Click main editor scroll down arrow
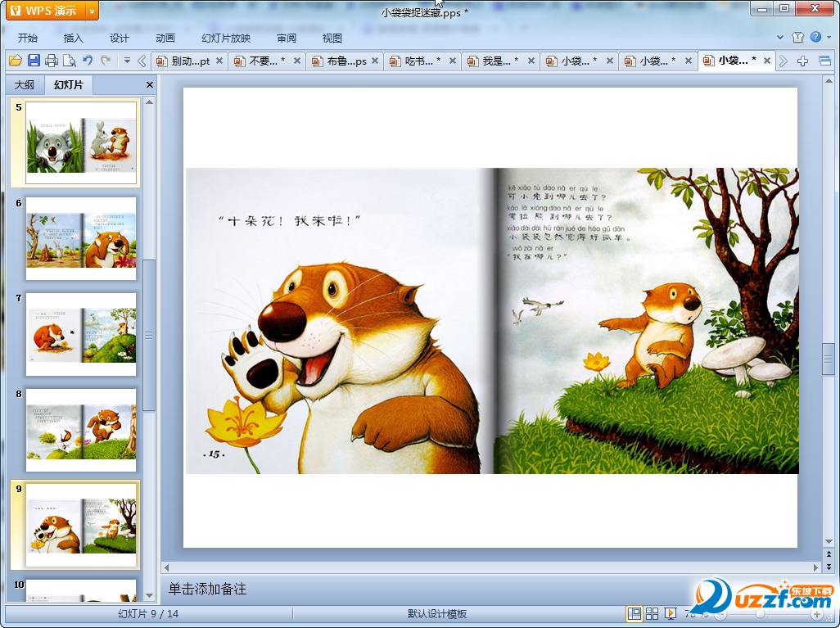Viewport: 840px width, 628px height. point(829,541)
